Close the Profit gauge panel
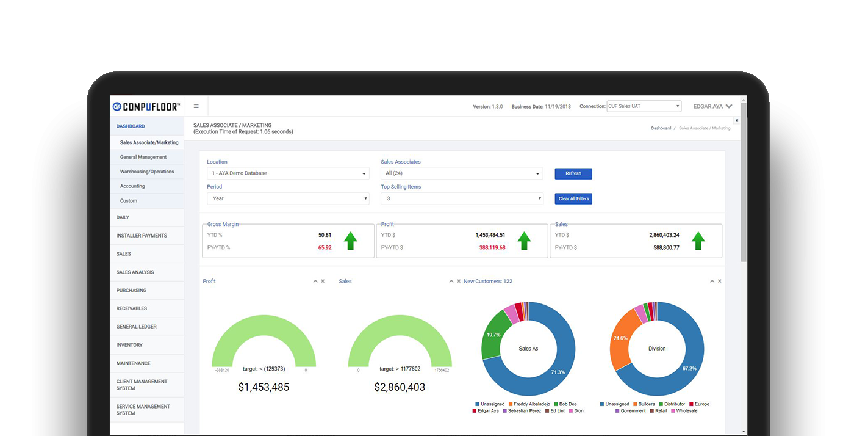Image resolution: width=868 pixels, height=436 pixels. tap(323, 282)
